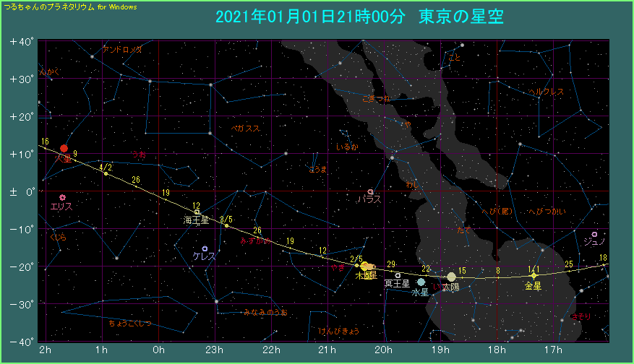
Task: Click the +40° declination axis label
Action: click(x=22, y=42)
